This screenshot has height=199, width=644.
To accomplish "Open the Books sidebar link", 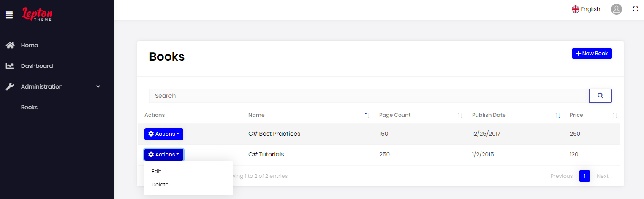I will 29,107.
